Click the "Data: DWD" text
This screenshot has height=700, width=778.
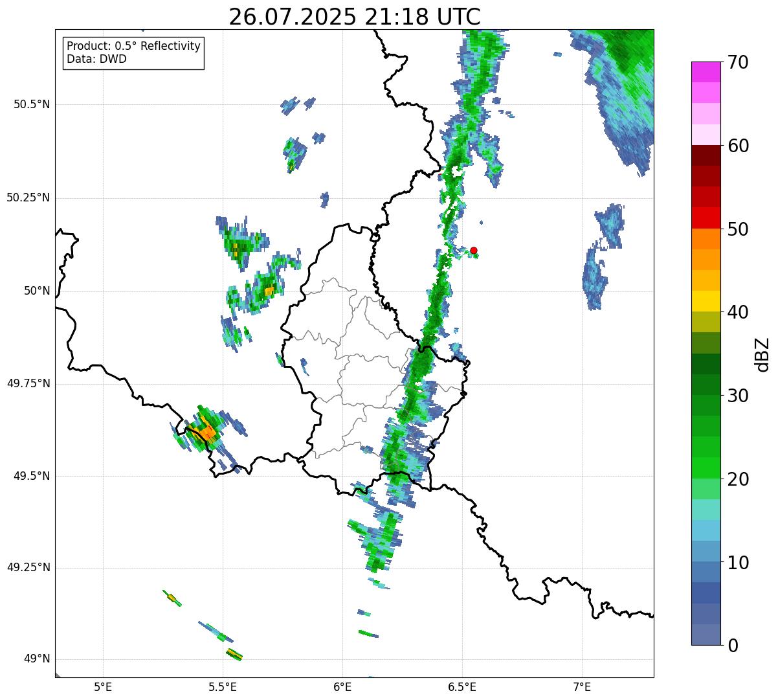point(96,59)
